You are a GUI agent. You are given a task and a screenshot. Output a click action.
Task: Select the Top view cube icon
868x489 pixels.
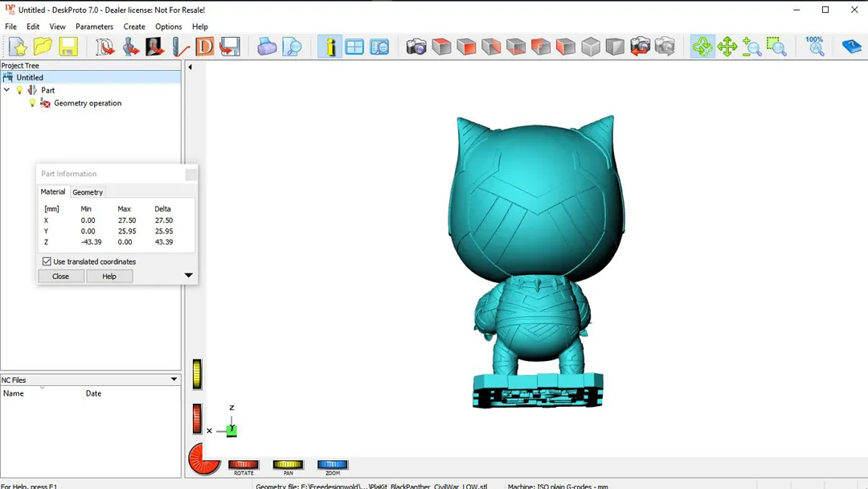[441, 47]
